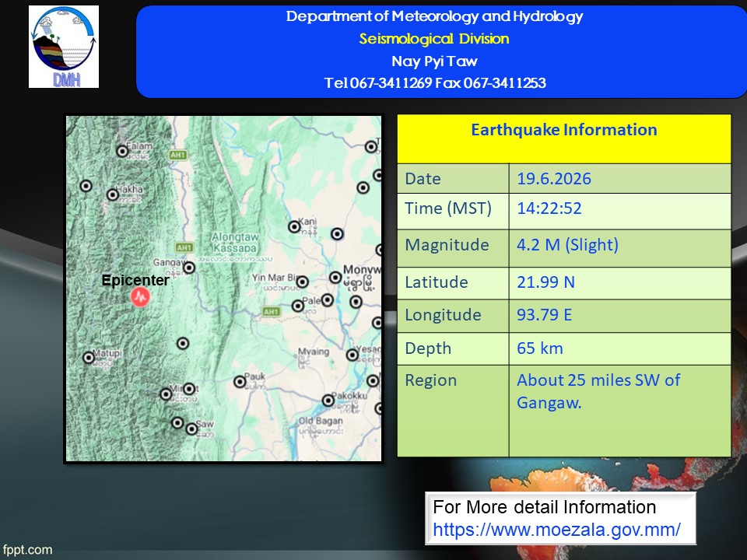
Task: Click the Longitude row label
Action: pos(443,315)
